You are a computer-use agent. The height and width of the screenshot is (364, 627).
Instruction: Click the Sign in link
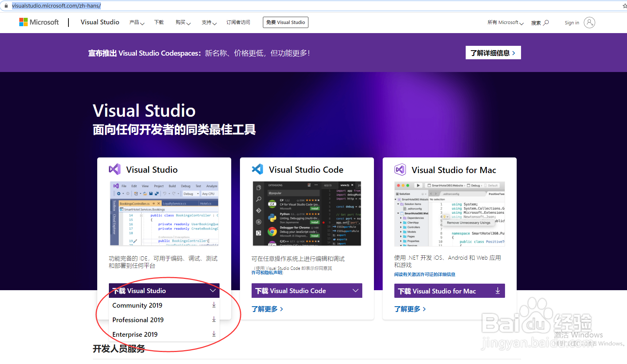tap(572, 23)
